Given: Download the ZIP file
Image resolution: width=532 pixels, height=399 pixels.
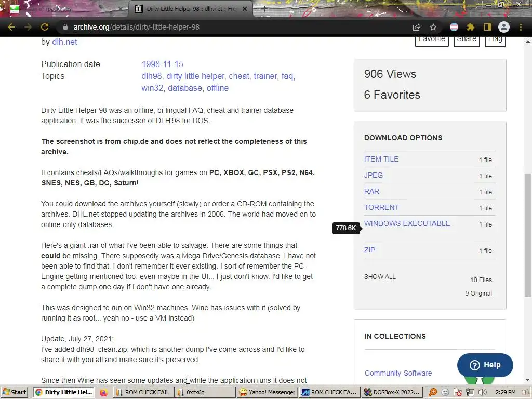Looking at the screenshot, I should point(369,250).
